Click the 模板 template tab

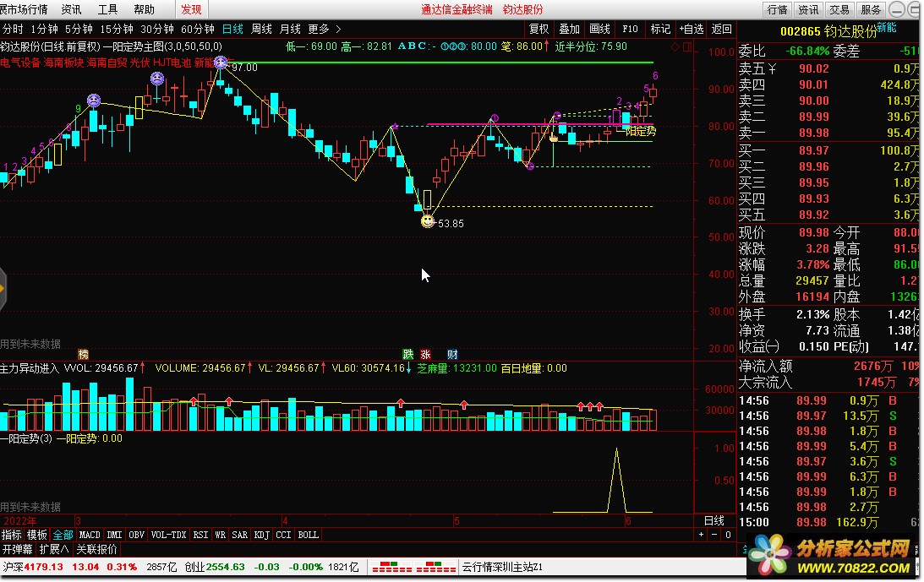[36, 535]
